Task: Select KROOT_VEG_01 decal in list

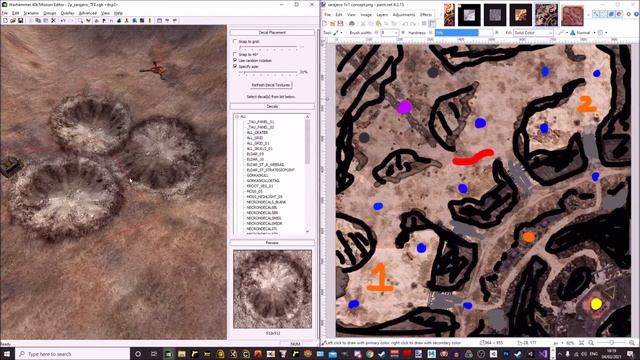Action: click(x=260, y=186)
